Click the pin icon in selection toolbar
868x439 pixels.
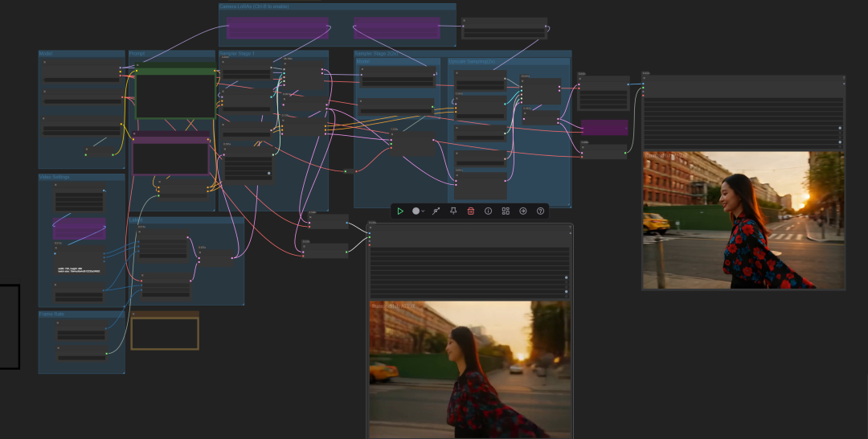[x=453, y=211]
